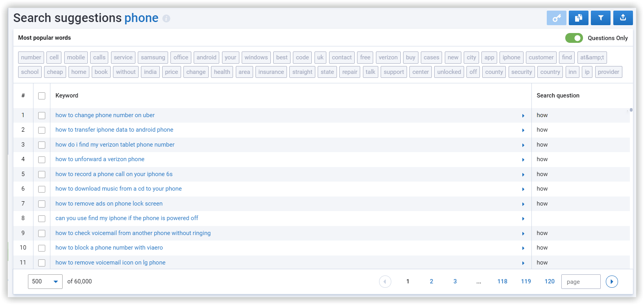Check the box for 'how to check voicemail from another phone'
Viewport: 644px width, 305px height.
[x=42, y=233]
